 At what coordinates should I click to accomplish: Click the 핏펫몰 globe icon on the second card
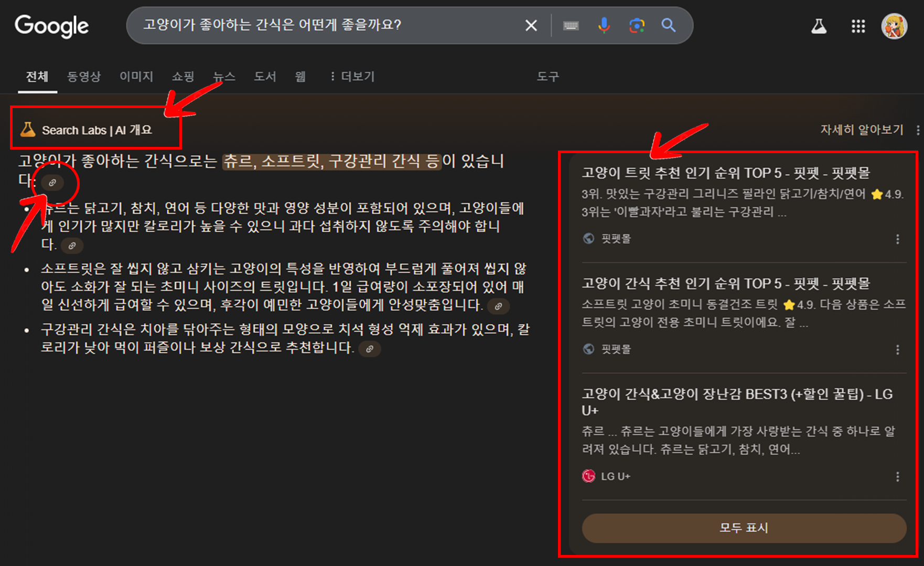click(588, 349)
